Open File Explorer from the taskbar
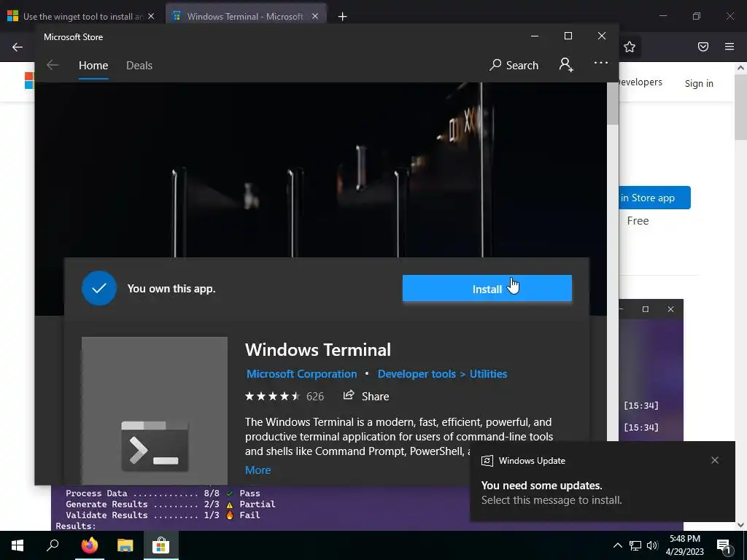The width and height of the screenshot is (747, 560). click(125, 545)
